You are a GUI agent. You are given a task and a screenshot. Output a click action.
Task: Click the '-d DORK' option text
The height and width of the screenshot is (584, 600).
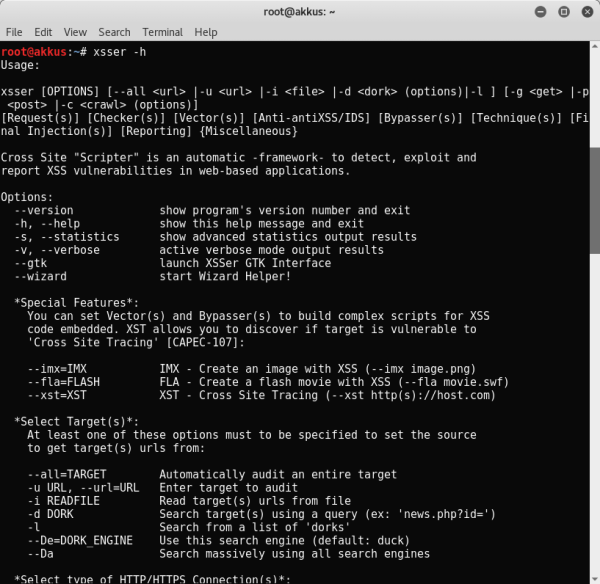tap(51, 514)
